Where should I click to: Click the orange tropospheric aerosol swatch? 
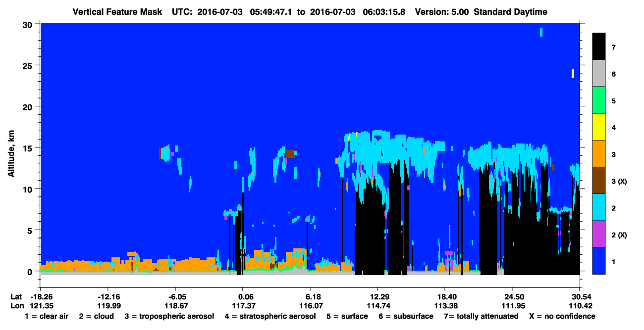point(599,154)
